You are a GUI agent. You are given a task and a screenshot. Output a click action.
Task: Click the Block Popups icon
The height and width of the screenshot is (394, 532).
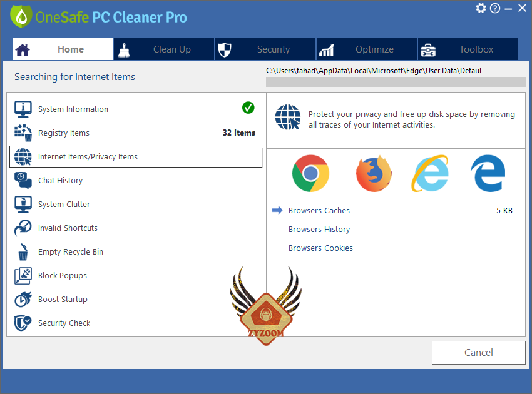pos(23,276)
